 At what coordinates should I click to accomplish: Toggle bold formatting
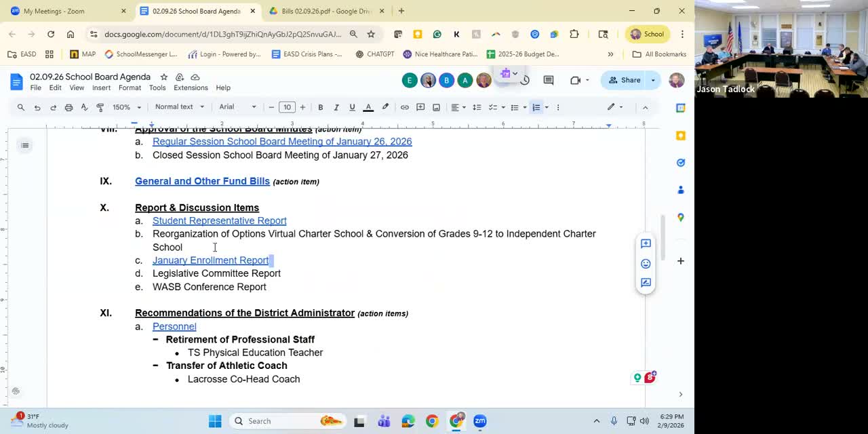coord(321,107)
